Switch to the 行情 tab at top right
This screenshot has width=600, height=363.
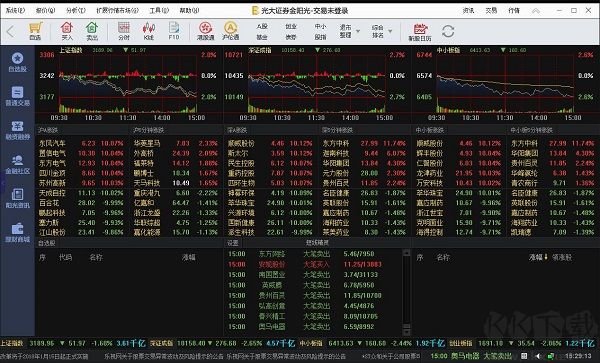(x=514, y=11)
